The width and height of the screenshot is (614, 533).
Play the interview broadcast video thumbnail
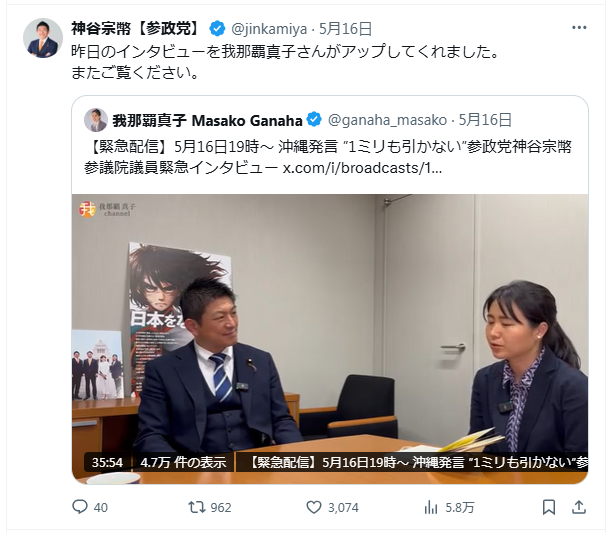point(330,339)
